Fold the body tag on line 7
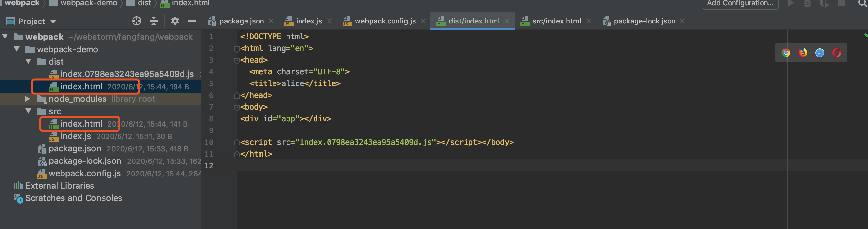The image size is (868, 229). 237,107
